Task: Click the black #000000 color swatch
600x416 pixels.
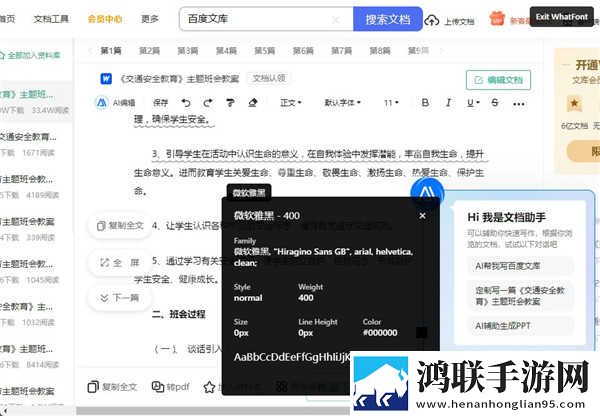Action: [x=421, y=332]
